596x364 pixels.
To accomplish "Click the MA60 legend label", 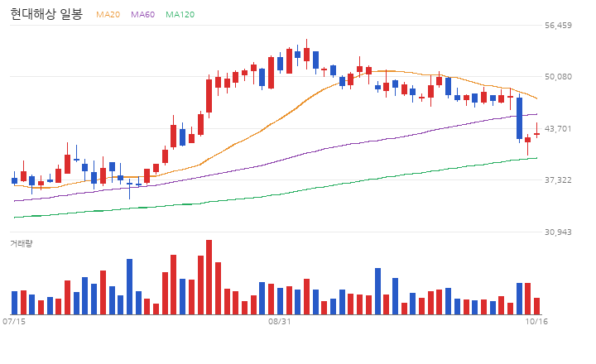I will 143,14.
